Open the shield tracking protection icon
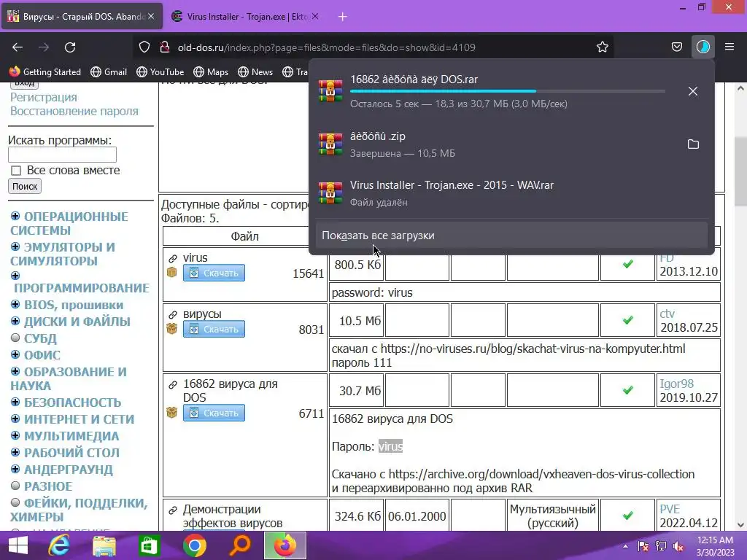The width and height of the screenshot is (747, 560). 144,47
